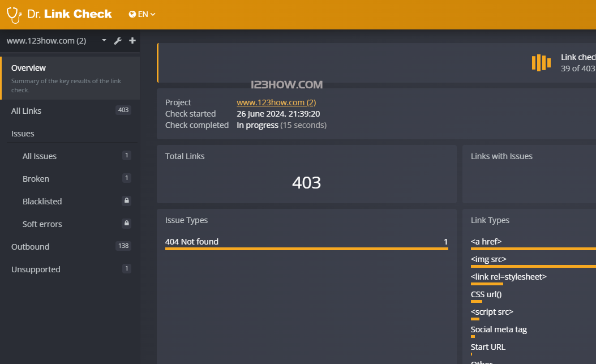Click the <a href> link type
The height and width of the screenshot is (364, 596).
pos(486,242)
